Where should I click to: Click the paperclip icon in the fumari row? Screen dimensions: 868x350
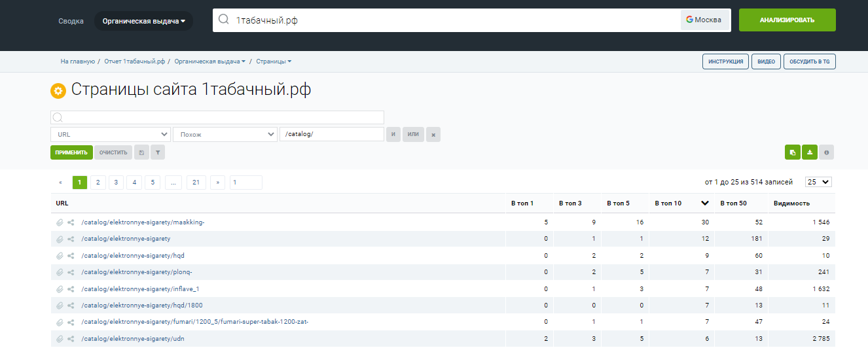pyautogui.click(x=60, y=322)
